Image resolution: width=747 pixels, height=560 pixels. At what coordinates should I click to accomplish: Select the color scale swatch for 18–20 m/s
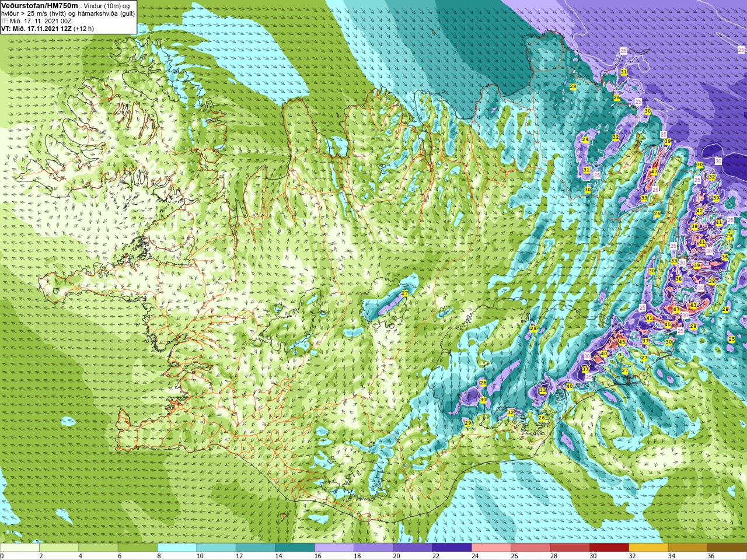[373, 548]
